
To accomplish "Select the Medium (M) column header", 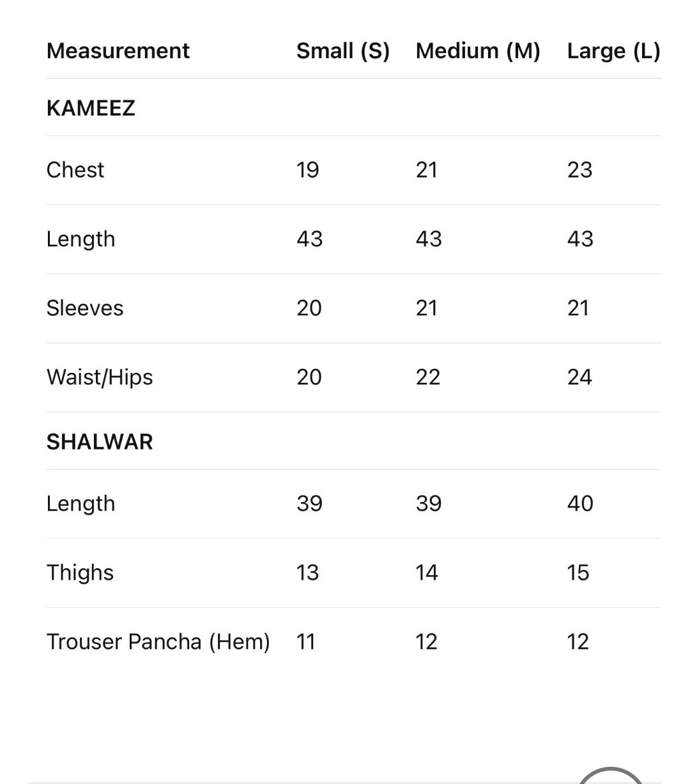I will click(478, 51).
